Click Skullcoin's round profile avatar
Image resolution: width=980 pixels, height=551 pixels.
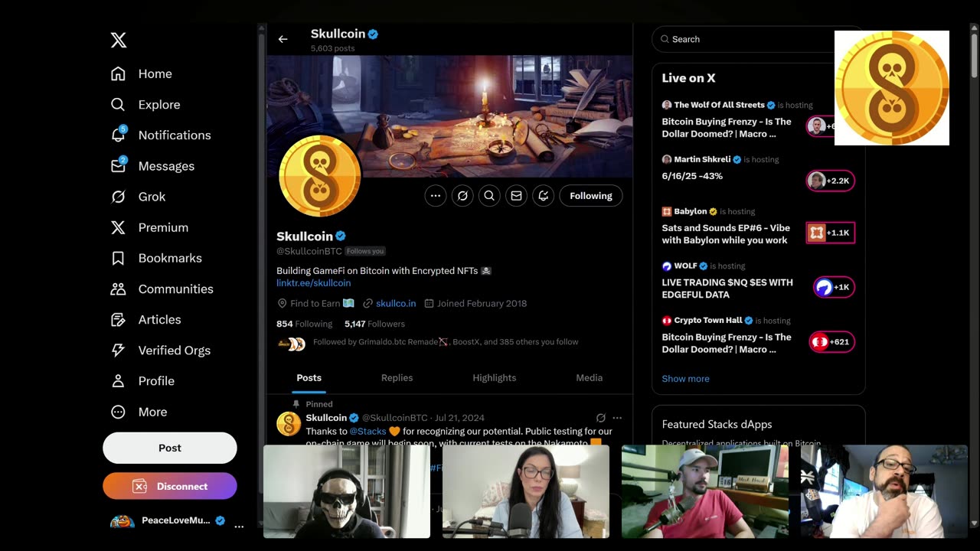pos(320,176)
